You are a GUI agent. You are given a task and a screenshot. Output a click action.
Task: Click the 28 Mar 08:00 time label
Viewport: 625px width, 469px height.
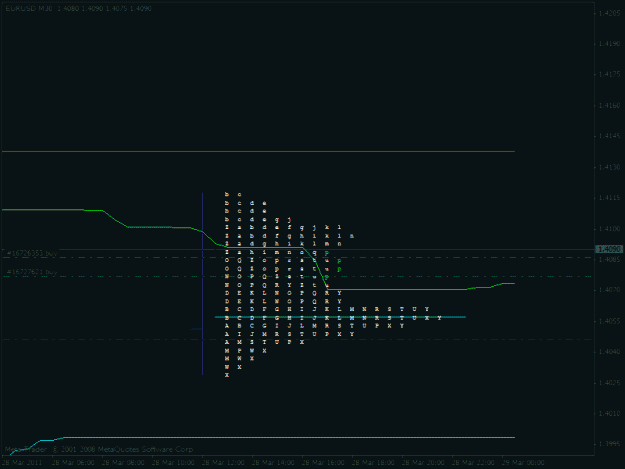pos(123,463)
